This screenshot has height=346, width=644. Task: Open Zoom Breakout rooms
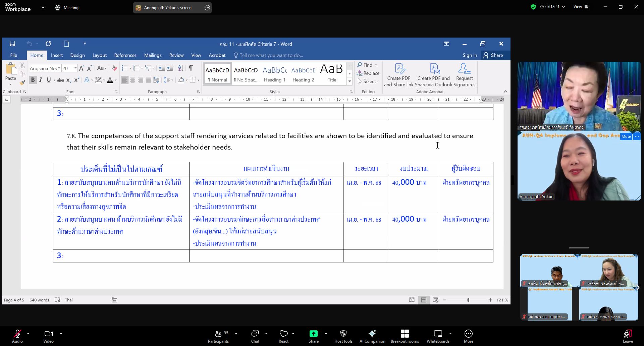[405, 336]
